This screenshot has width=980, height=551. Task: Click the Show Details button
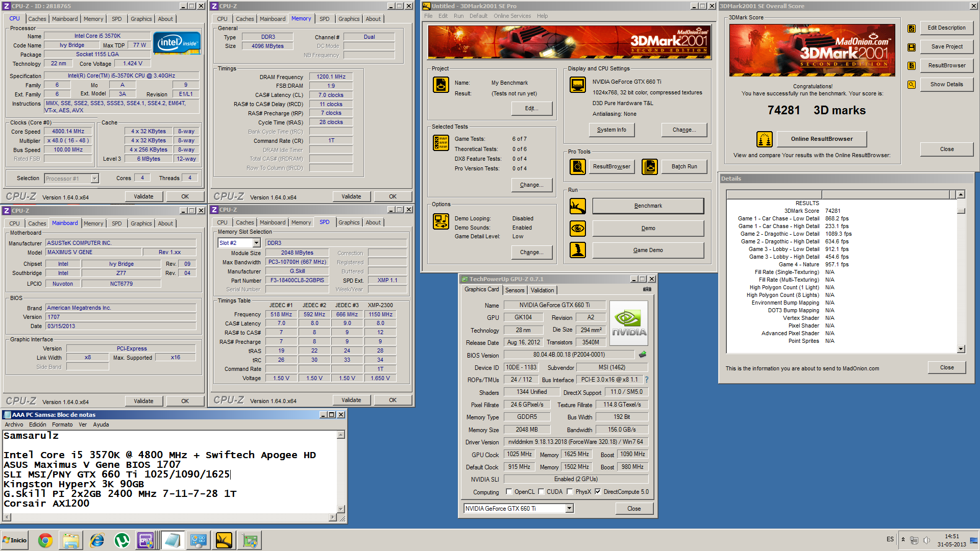point(947,85)
